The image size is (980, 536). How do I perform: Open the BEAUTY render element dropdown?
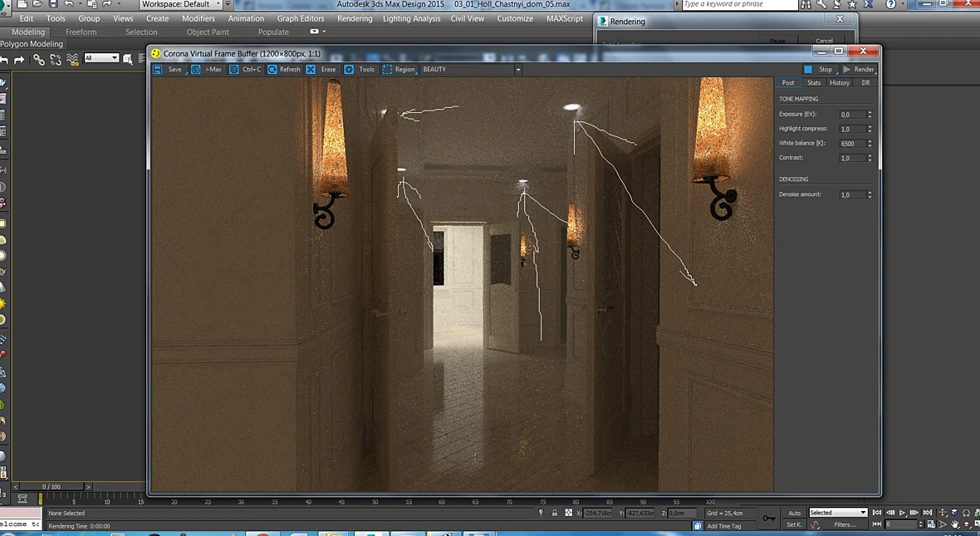point(471,70)
